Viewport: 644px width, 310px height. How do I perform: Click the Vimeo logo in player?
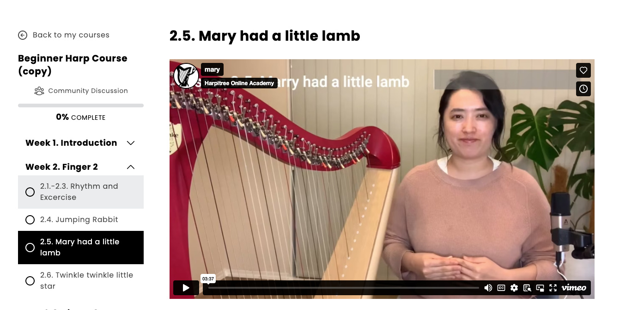(574, 288)
